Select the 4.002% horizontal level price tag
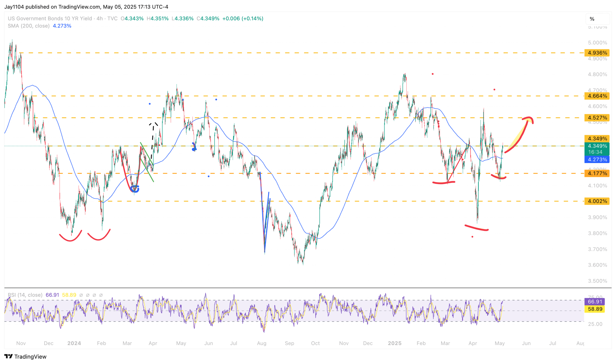 (x=597, y=201)
